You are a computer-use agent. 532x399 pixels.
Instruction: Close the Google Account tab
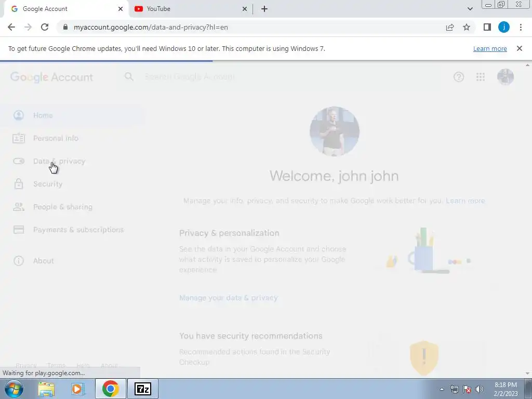pyautogui.click(x=121, y=9)
